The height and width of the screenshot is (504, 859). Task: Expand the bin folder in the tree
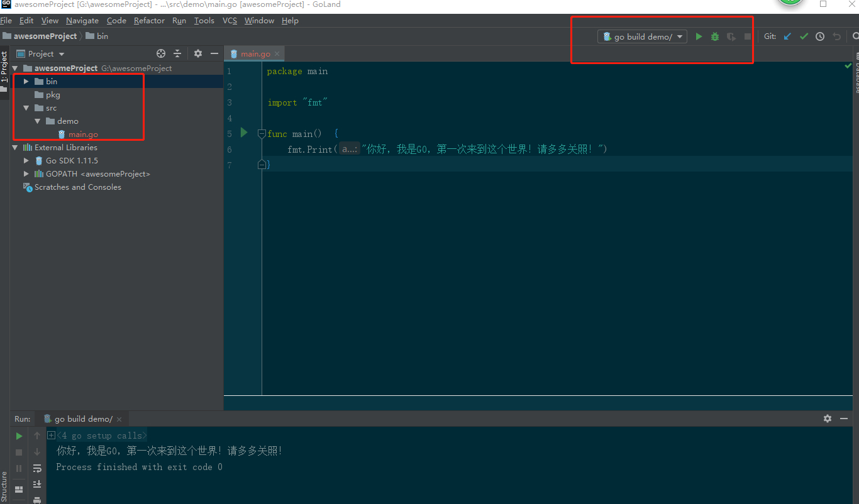pyautogui.click(x=26, y=81)
